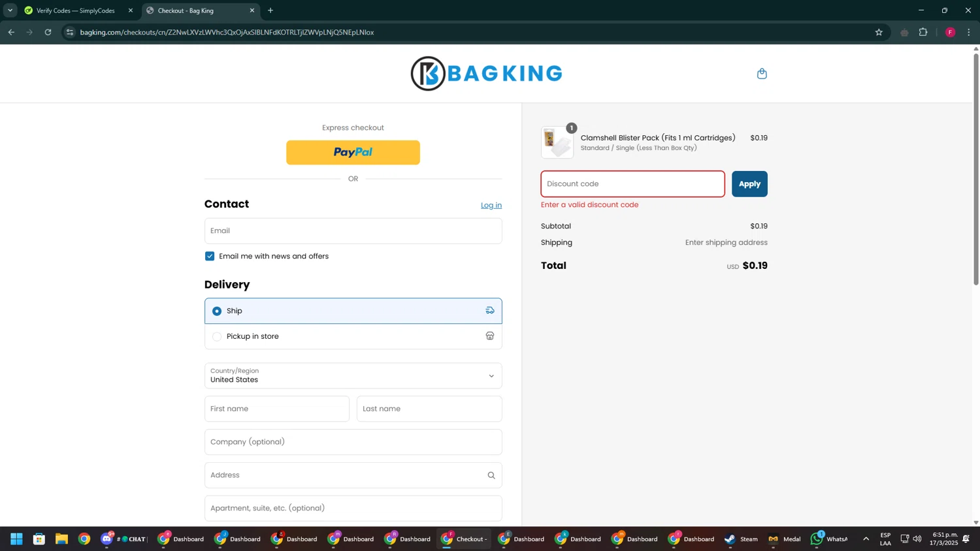Open WhatsApp from the taskbar
Image resolution: width=980 pixels, height=551 pixels.
[829, 539]
